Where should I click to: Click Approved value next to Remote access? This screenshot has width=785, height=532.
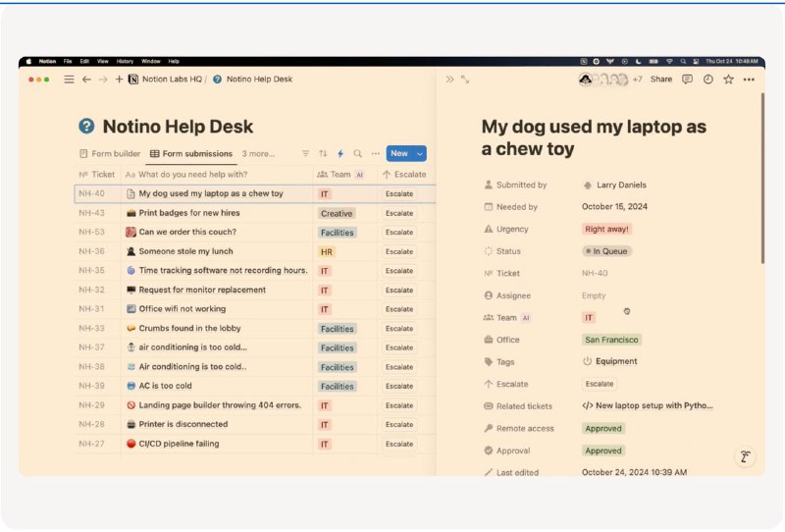tap(603, 428)
